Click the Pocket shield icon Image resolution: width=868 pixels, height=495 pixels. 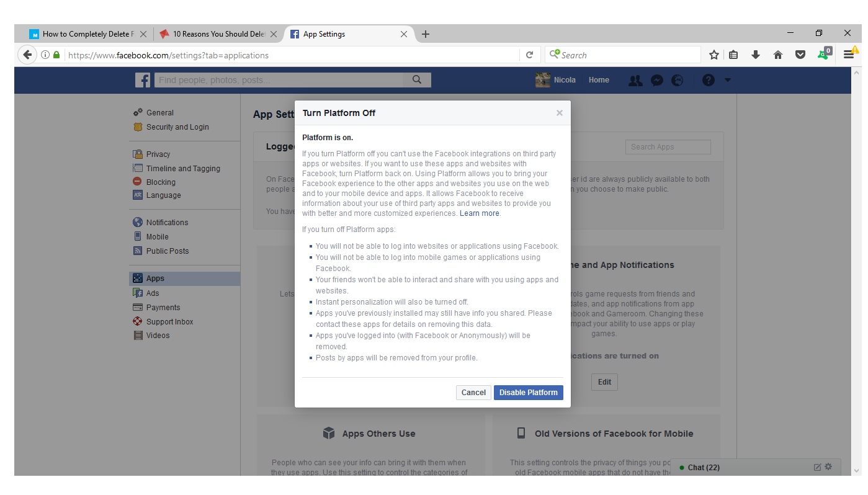(800, 55)
